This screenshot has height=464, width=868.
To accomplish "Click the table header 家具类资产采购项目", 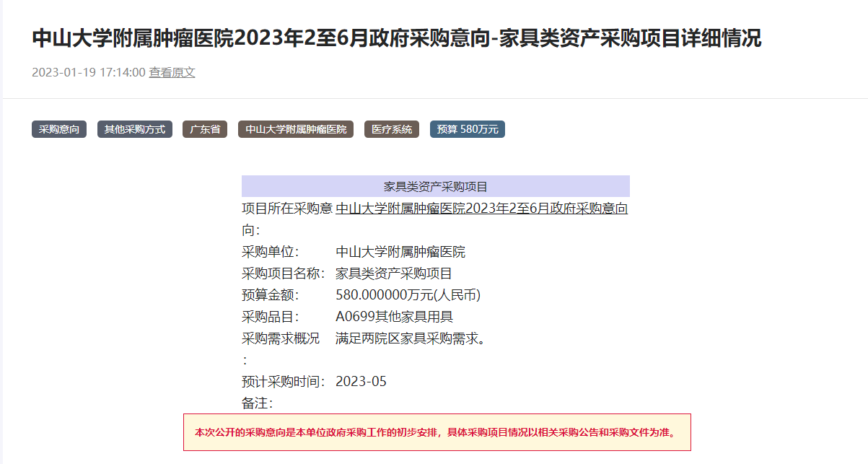I will pos(436,186).
